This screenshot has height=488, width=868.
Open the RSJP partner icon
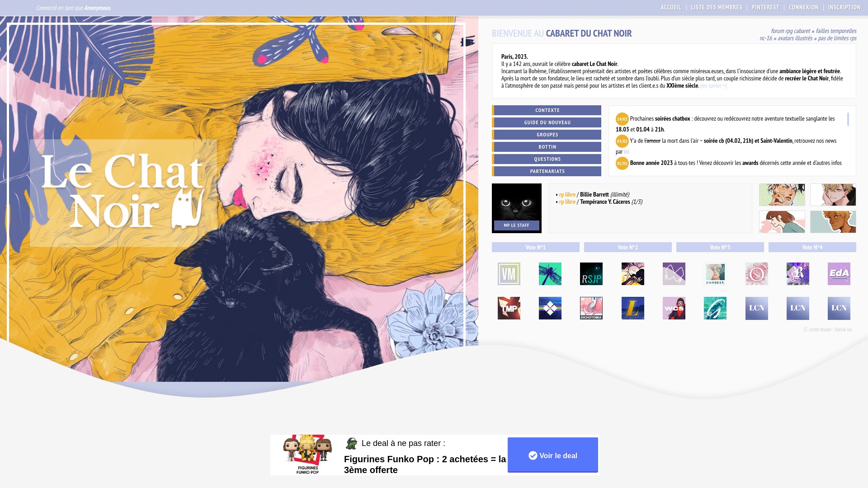click(x=591, y=274)
